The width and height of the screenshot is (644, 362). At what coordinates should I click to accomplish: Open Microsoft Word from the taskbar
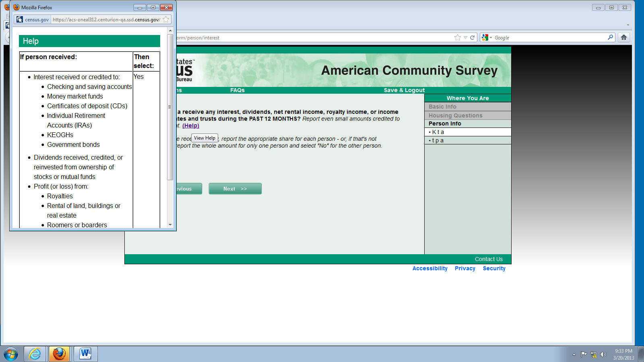click(x=85, y=354)
